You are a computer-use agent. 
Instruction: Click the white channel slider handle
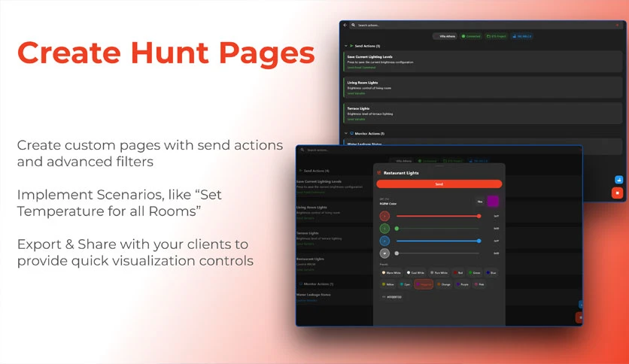[397, 253]
